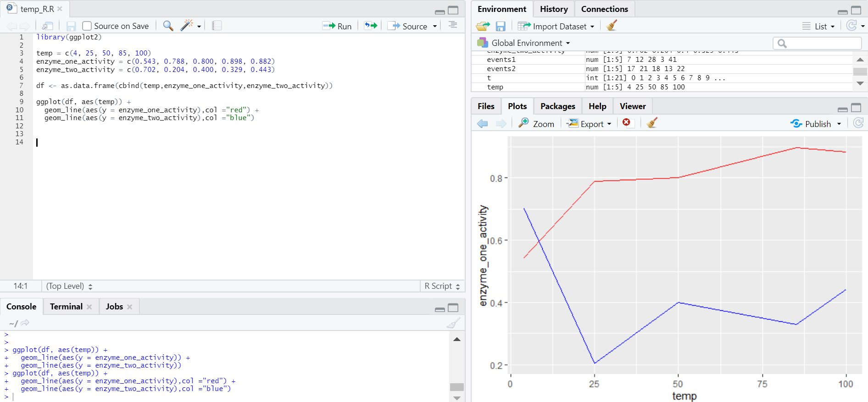Click the Environment list scroll-up arrow
The height and width of the screenshot is (402, 868).
[x=860, y=60]
